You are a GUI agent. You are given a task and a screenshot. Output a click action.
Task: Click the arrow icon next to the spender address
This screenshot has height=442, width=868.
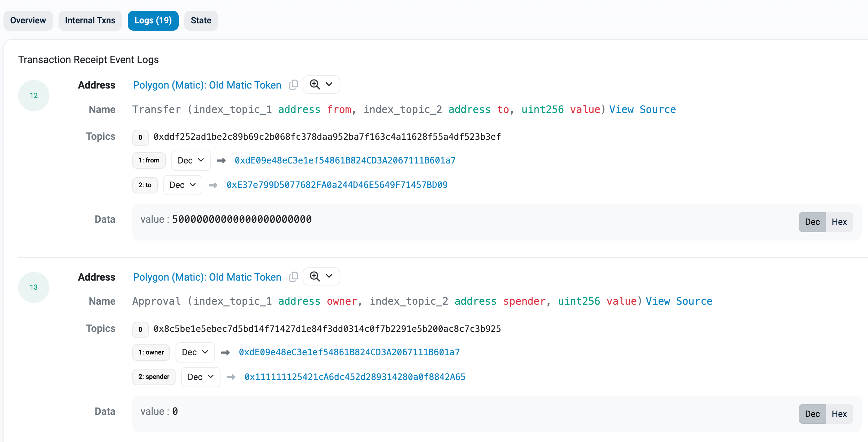coord(231,377)
